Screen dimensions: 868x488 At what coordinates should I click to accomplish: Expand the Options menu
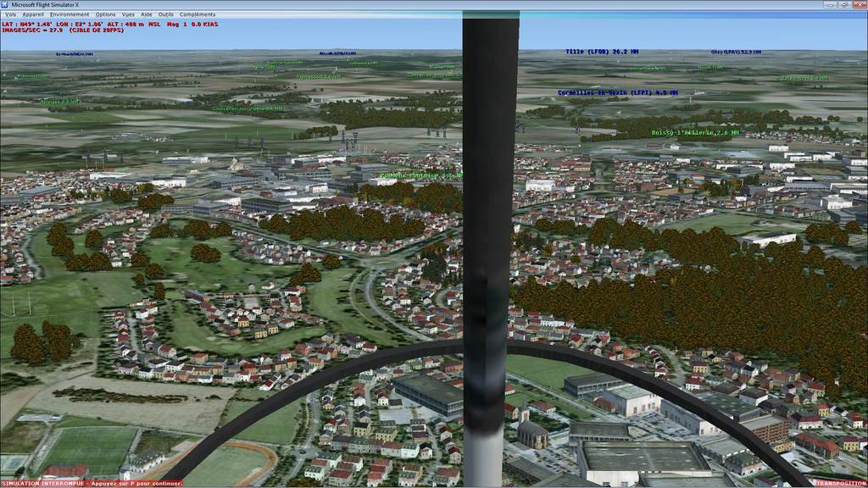[x=105, y=14]
